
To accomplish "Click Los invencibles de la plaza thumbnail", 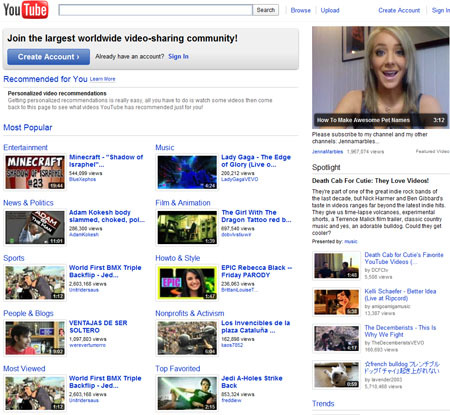I will (x=187, y=338).
